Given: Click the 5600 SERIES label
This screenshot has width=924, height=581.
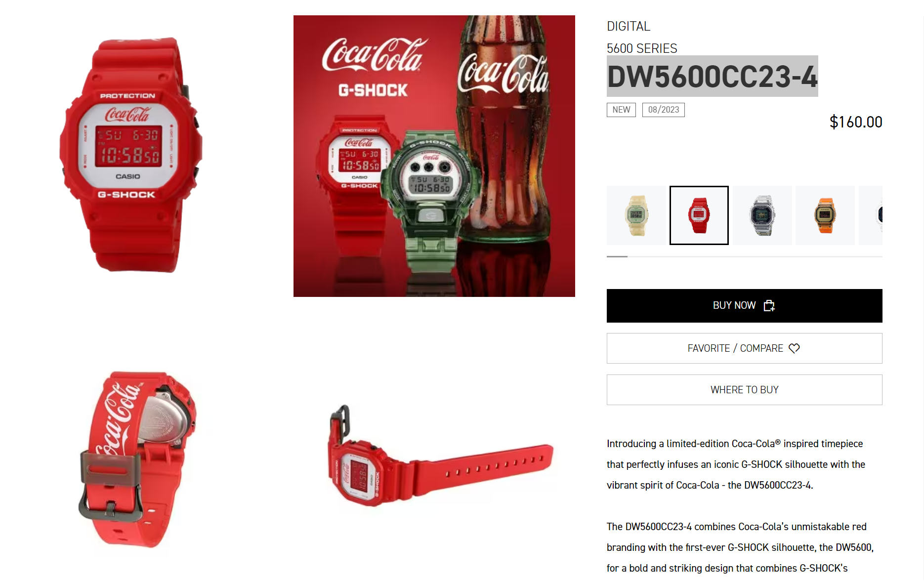Looking at the screenshot, I should (642, 48).
